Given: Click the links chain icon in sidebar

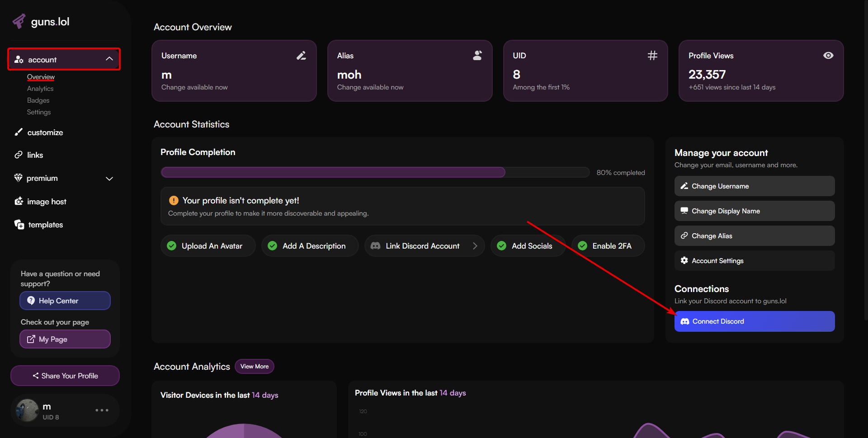Looking at the screenshot, I should (18, 155).
